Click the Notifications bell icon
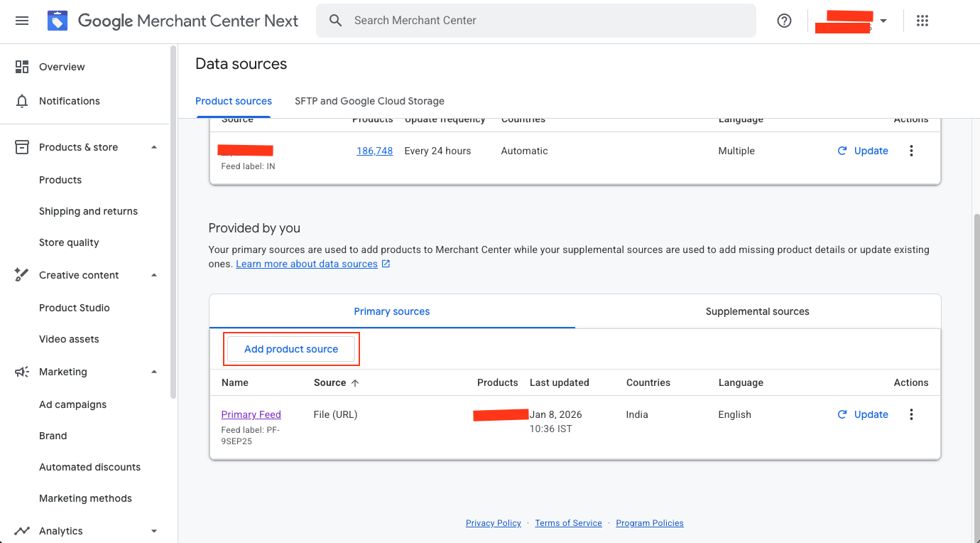 (x=22, y=101)
